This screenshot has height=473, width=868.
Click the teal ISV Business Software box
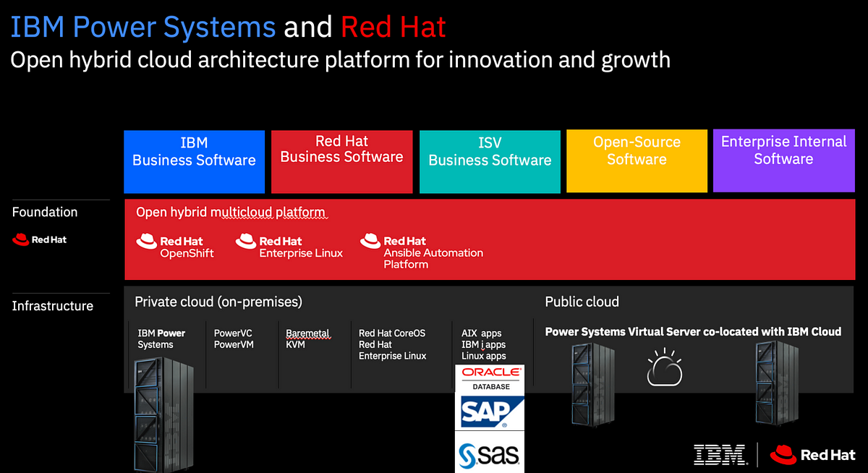pos(490,161)
